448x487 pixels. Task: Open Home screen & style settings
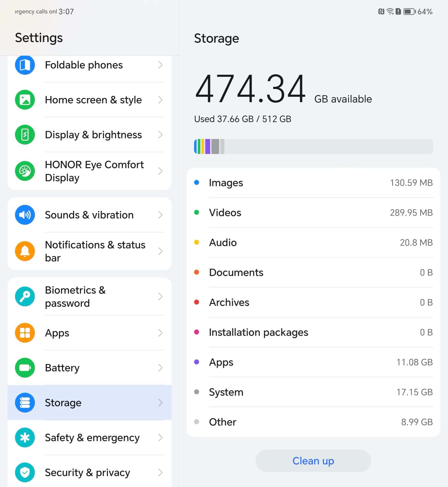pos(90,100)
